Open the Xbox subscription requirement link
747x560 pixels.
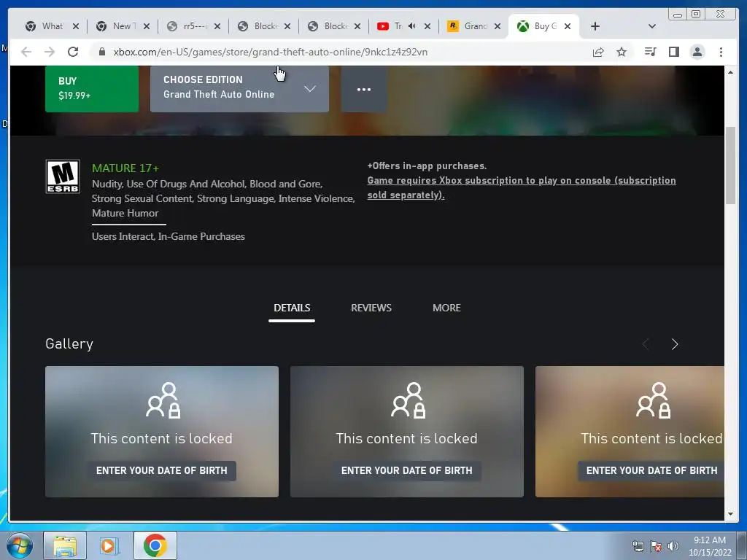coord(521,187)
